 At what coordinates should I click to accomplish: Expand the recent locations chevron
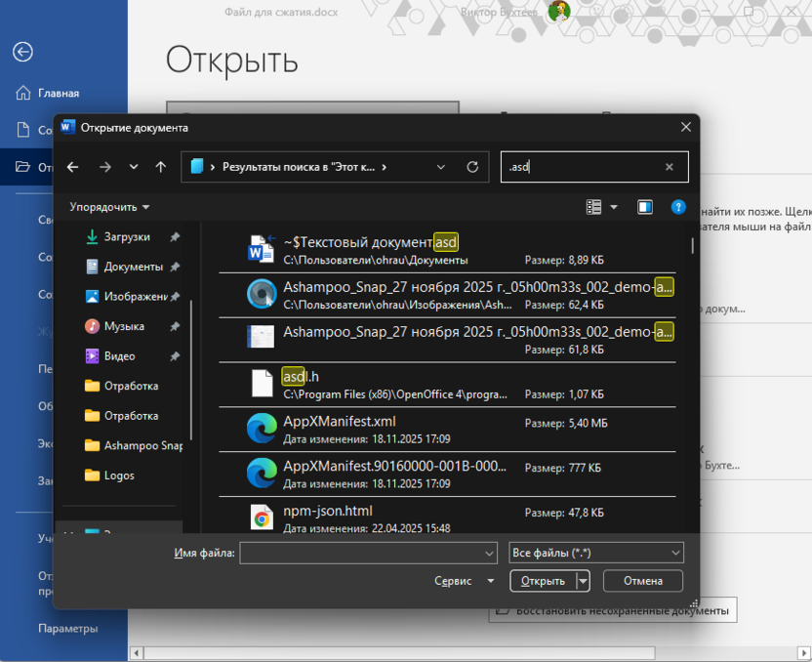[x=134, y=167]
